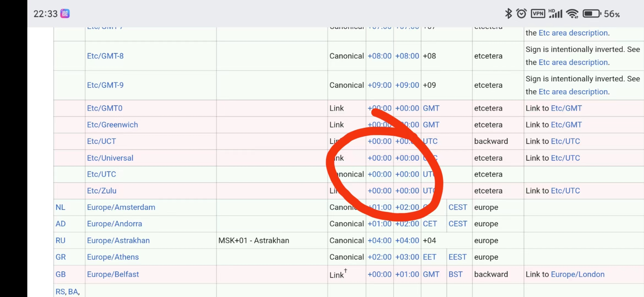Click the NL country code link

click(60, 207)
